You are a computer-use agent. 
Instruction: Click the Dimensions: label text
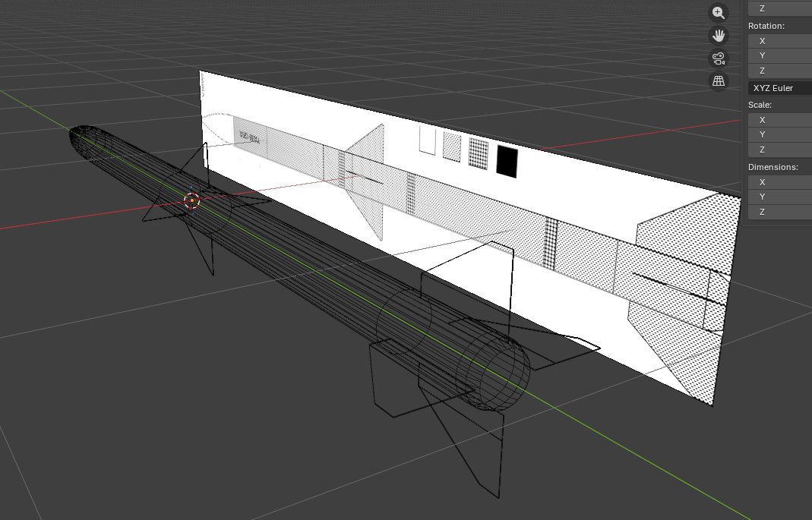pyautogui.click(x=773, y=167)
